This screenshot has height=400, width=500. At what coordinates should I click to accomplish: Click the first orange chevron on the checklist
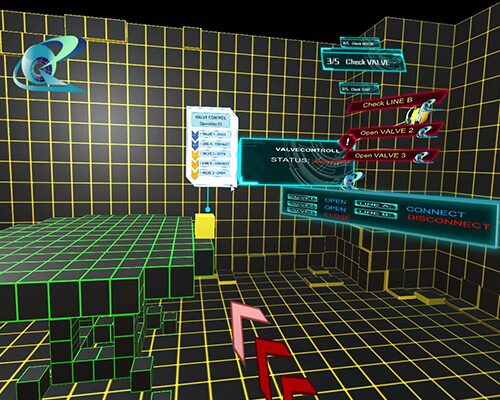[195, 154]
